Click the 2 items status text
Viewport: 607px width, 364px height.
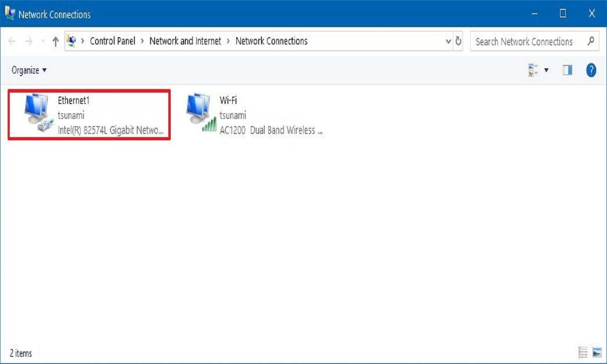(21, 353)
